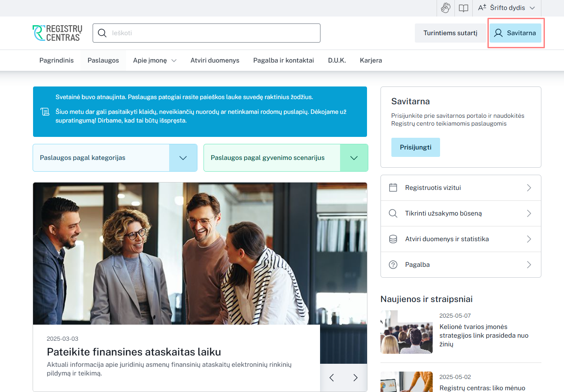The width and height of the screenshot is (564, 392).
Task: Open the Atviri duomenys menu item
Action: click(x=215, y=60)
